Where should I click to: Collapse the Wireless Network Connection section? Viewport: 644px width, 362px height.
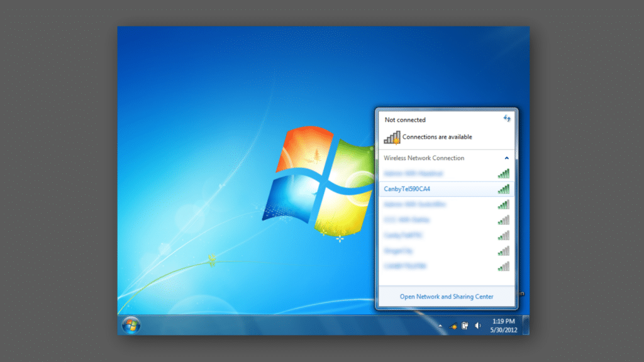[506, 158]
